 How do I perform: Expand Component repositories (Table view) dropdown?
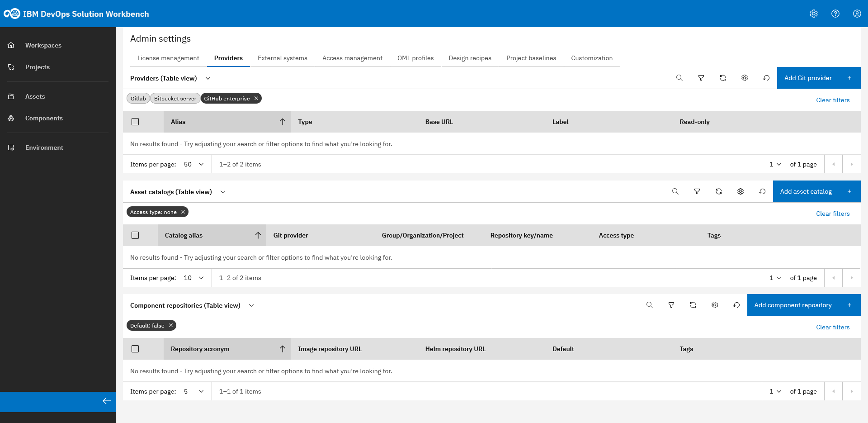tap(251, 305)
